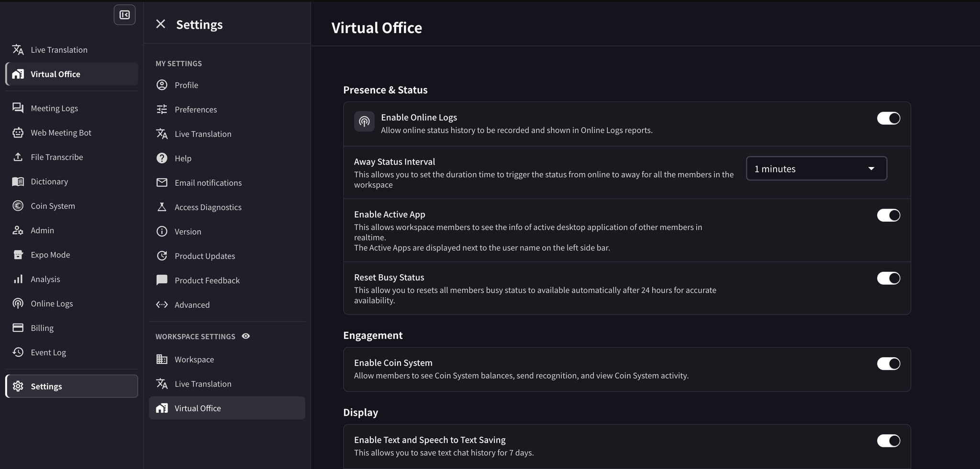Click the Workspace building icon
This screenshot has width=980, height=469.
pos(162,359)
